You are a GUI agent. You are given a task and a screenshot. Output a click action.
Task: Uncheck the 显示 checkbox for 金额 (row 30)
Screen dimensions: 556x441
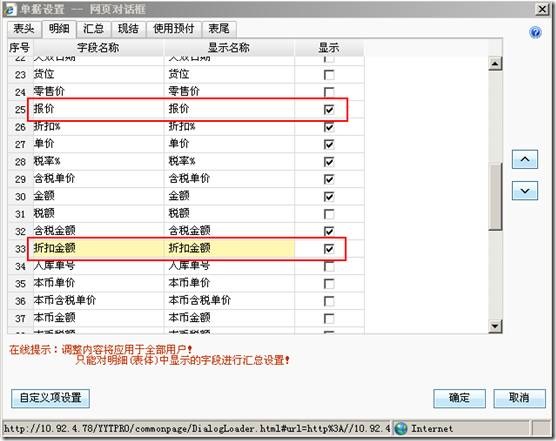(329, 196)
